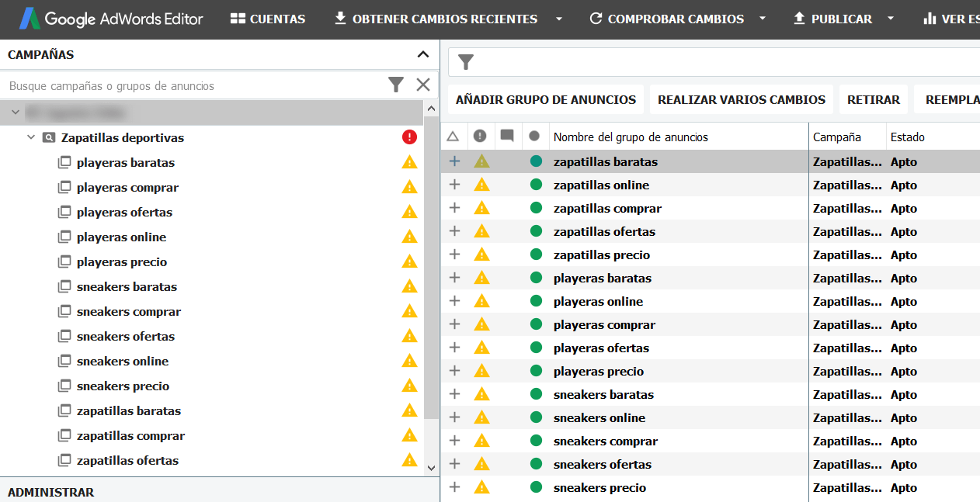Open dropdown arrow next to Comprobar Cambios
This screenshot has height=502, width=980.
[763, 19]
